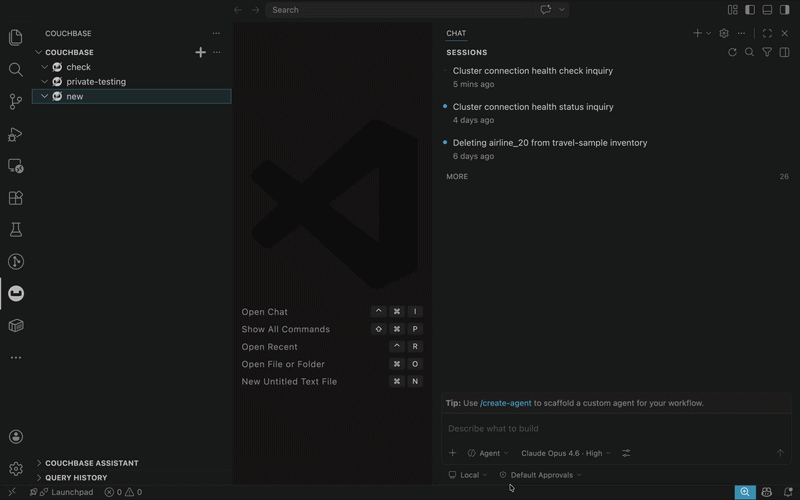
Task: Expand the Query History section
Action: click(132, 478)
